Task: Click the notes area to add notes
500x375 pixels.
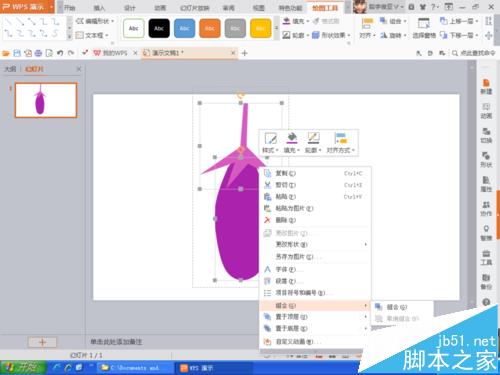Action: pos(116,342)
